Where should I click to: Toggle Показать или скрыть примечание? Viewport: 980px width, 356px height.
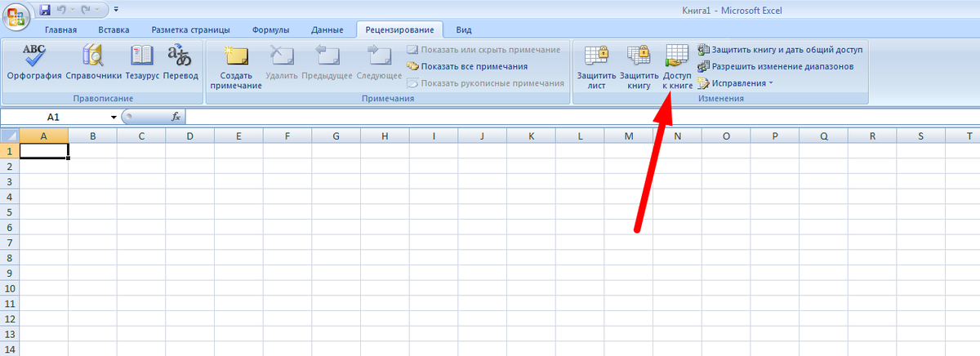coord(484,50)
